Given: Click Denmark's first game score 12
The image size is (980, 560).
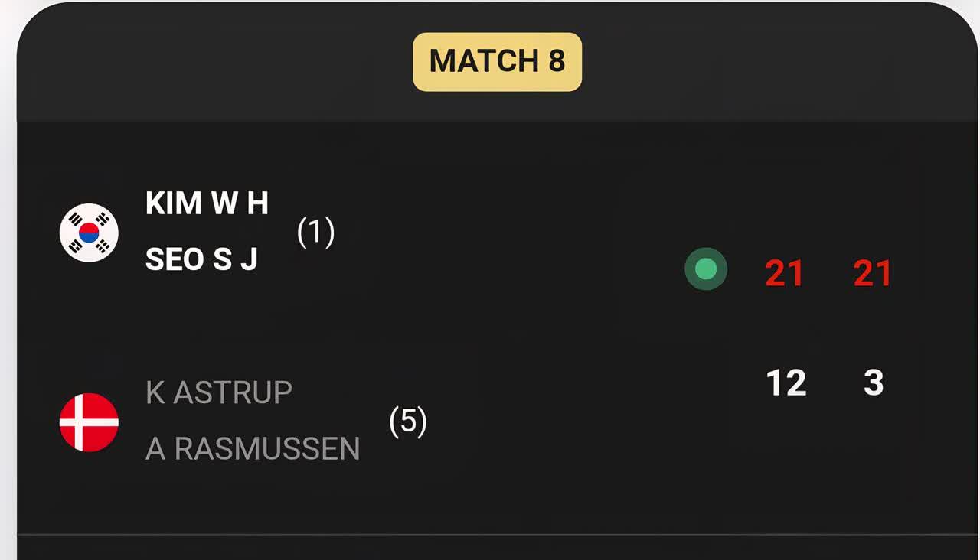Looking at the screenshot, I should coord(786,383).
